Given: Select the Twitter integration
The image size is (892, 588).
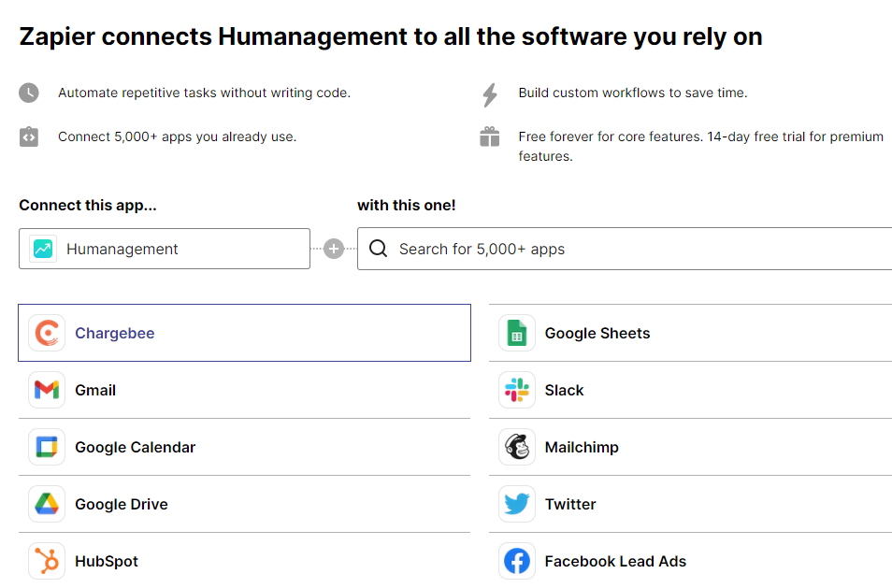Looking at the screenshot, I should [x=690, y=504].
